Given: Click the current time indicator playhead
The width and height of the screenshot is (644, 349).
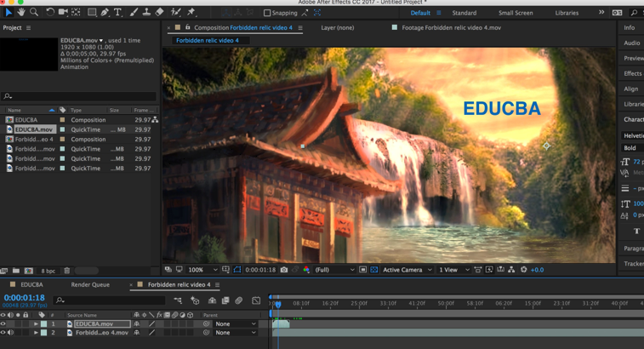Looking at the screenshot, I should [278, 305].
